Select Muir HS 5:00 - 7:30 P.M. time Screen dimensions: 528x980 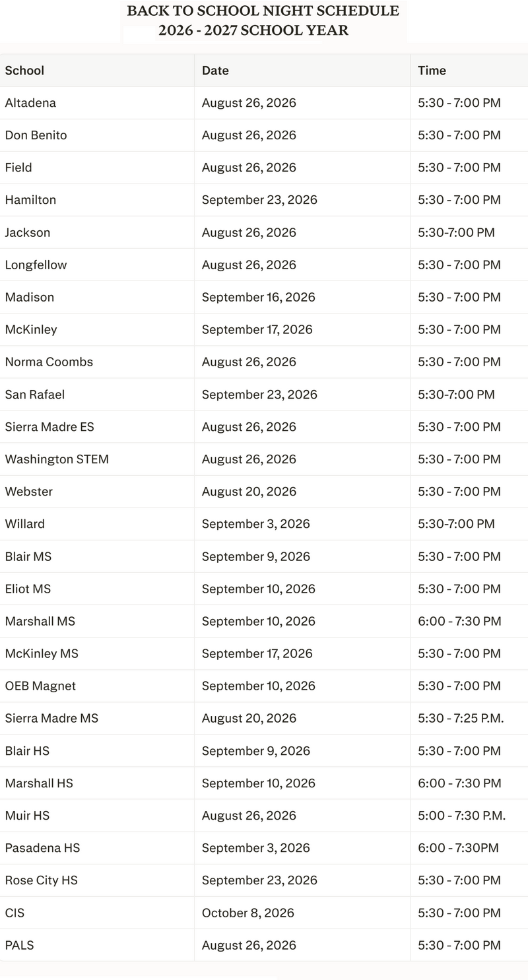[462, 816]
